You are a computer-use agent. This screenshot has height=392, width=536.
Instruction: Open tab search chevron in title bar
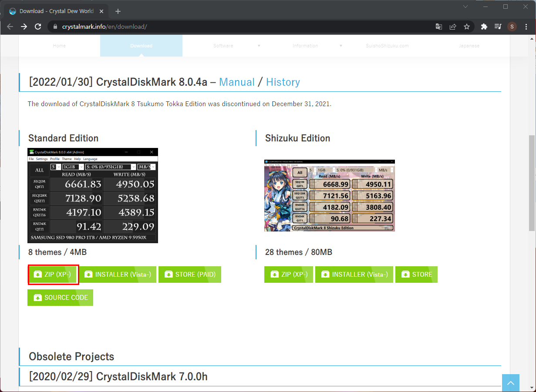tap(465, 7)
